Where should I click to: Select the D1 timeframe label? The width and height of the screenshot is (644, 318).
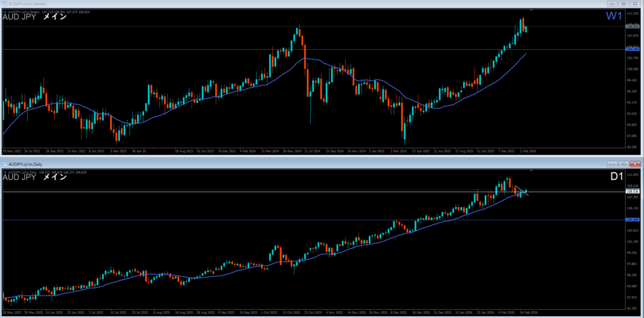pos(616,176)
